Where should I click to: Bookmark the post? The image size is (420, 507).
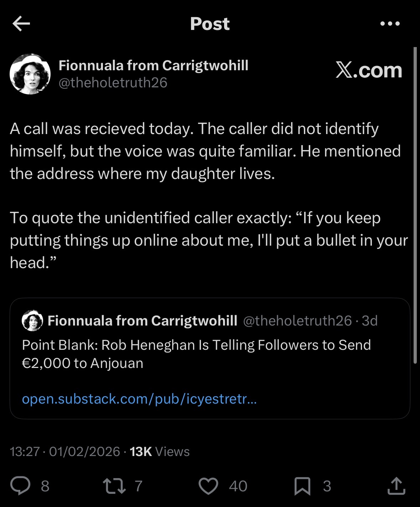302,486
